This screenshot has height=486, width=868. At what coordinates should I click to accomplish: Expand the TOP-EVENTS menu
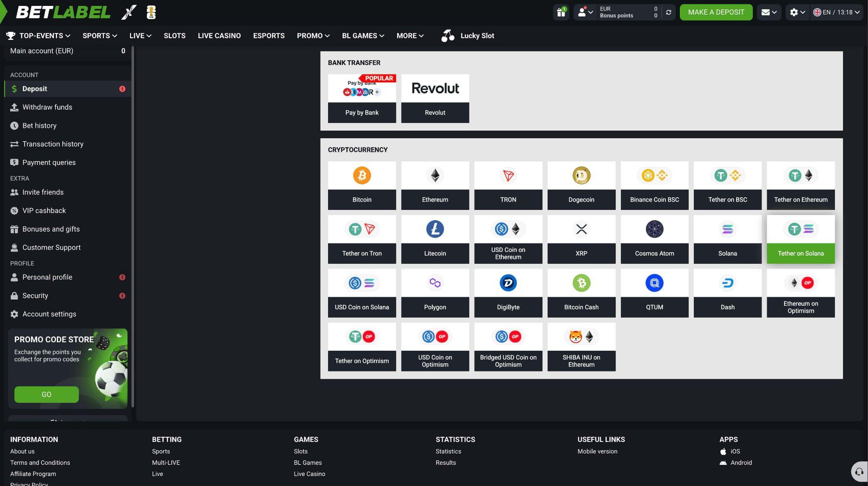38,36
